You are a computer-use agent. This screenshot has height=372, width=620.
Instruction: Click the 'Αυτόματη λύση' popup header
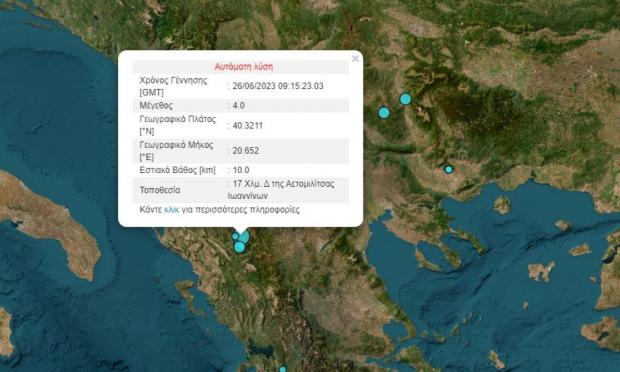click(x=244, y=66)
